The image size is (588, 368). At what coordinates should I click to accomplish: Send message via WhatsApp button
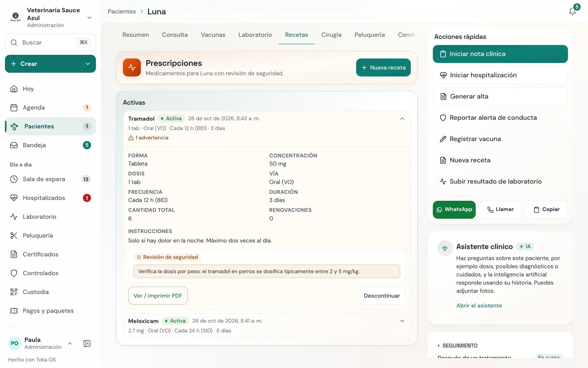click(x=454, y=210)
